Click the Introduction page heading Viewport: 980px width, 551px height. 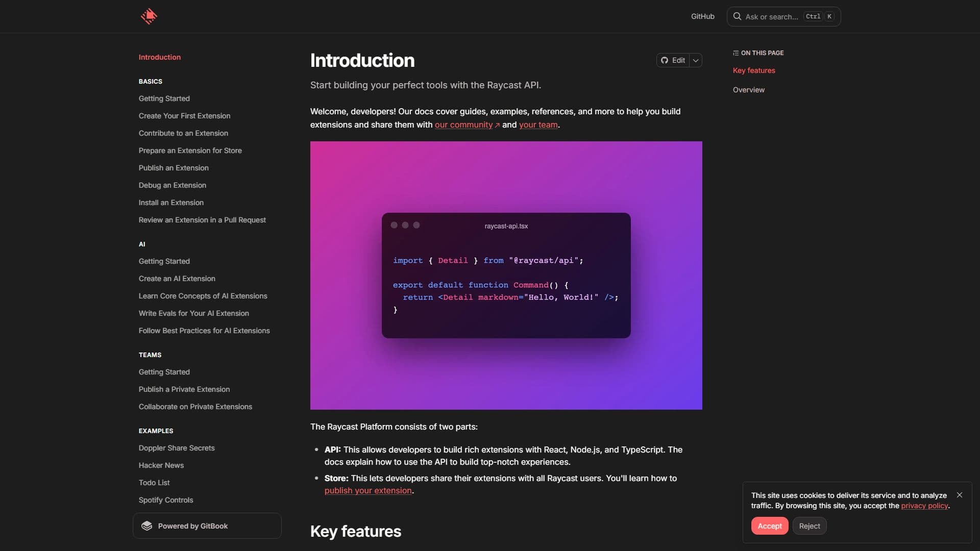pos(362,60)
